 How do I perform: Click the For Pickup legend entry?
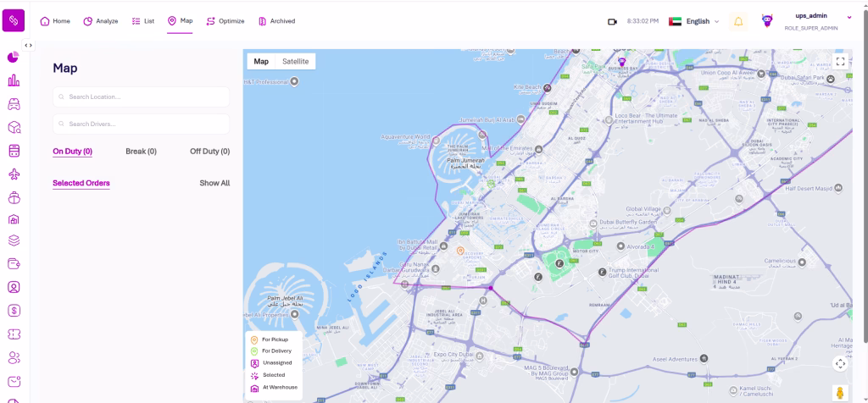pos(270,340)
